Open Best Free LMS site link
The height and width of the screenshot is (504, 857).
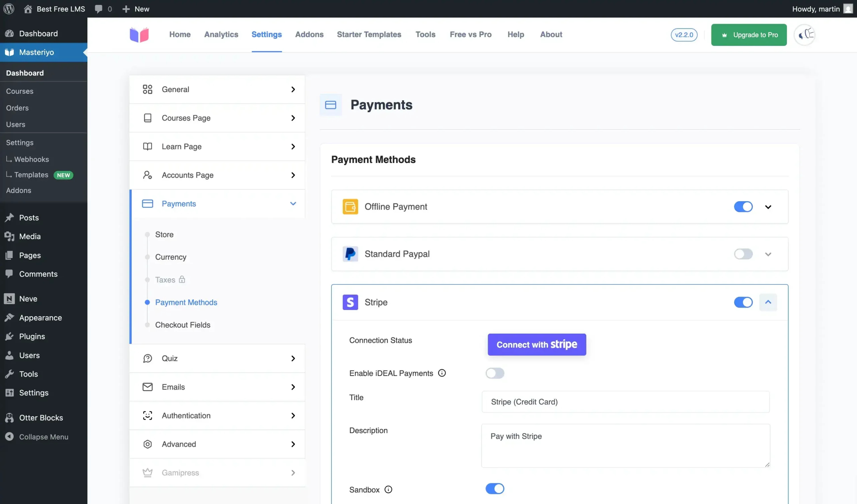point(55,9)
